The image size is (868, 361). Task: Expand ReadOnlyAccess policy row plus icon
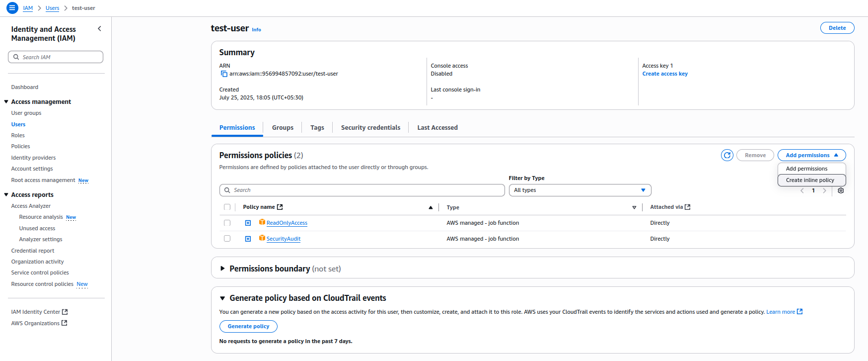click(248, 223)
